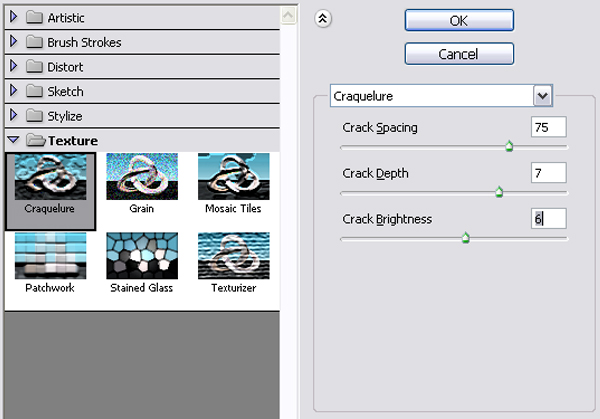The height and width of the screenshot is (419, 600).
Task: Click the Crack Brightness slider handle
Action: coord(465,238)
